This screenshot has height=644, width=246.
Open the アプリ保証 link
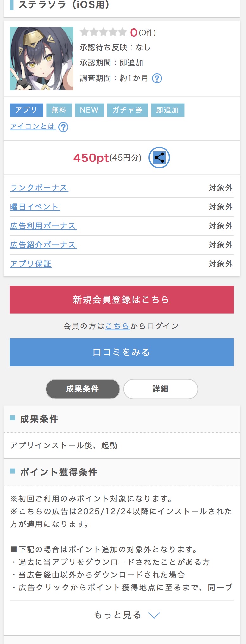[31, 264]
